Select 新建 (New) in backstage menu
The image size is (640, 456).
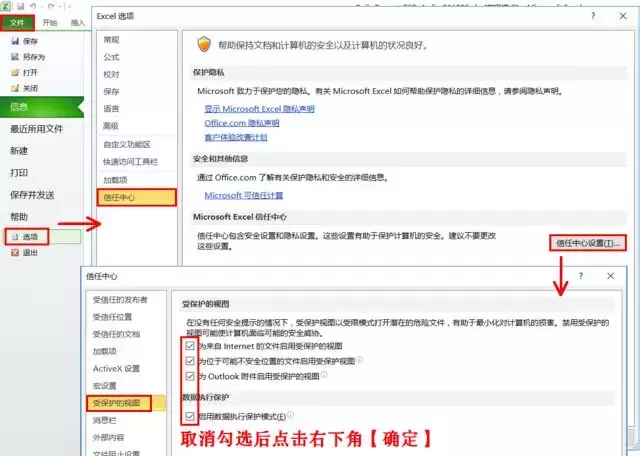click(x=19, y=151)
